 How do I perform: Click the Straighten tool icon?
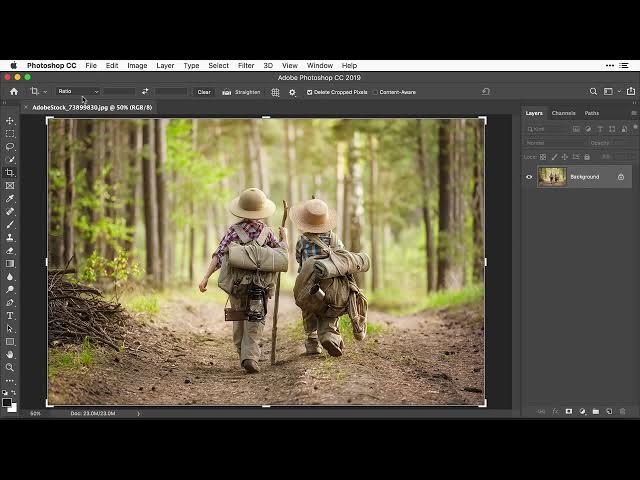pyautogui.click(x=227, y=92)
